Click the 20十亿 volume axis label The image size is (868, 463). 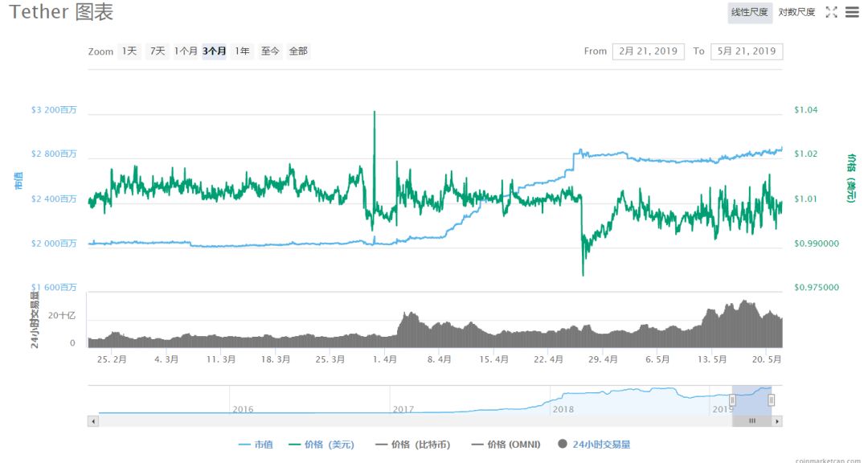click(x=61, y=316)
